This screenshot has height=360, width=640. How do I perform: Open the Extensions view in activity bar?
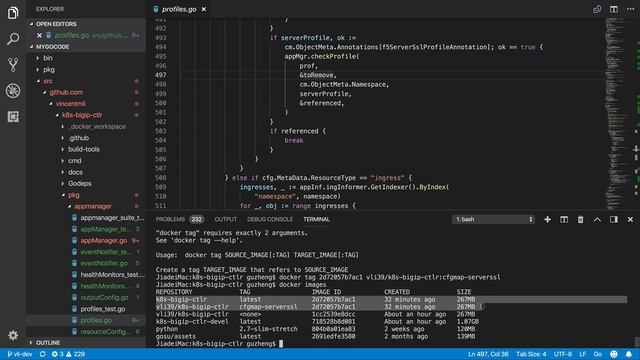coord(13,117)
